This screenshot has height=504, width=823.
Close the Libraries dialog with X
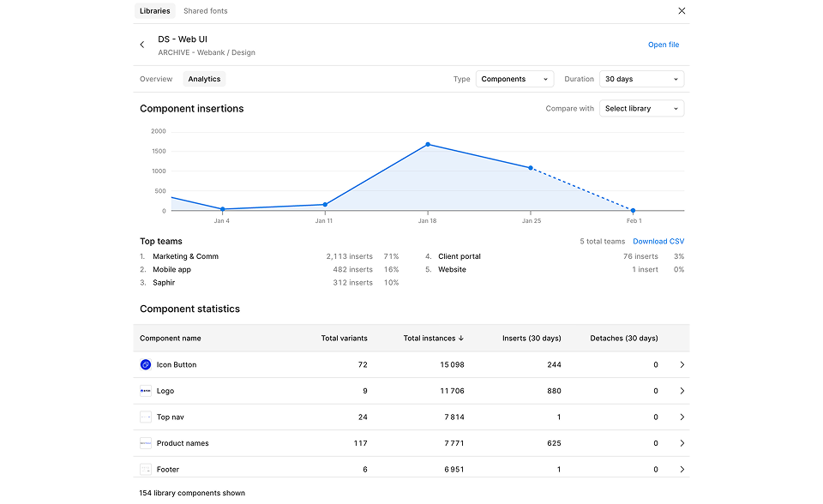[682, 11]
